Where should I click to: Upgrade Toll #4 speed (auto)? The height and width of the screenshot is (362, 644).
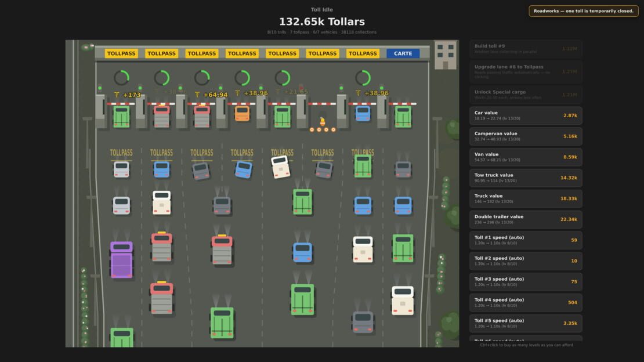point(526,302)
